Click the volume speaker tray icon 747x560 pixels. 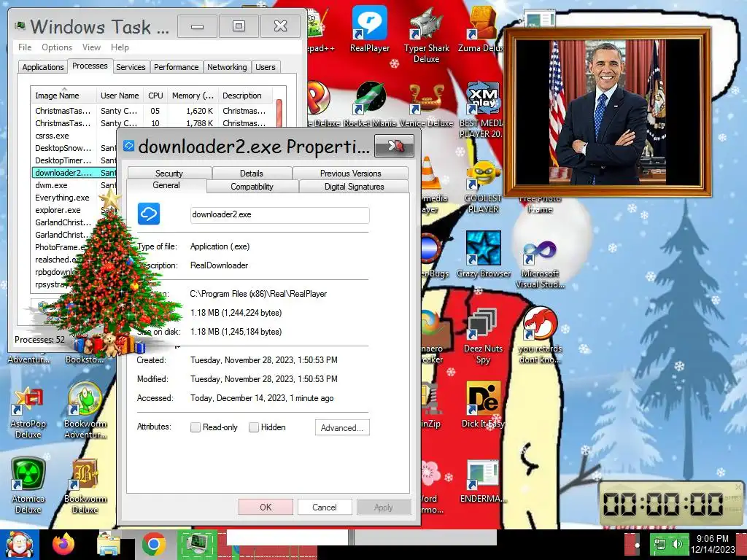click(x=677, y=544)
